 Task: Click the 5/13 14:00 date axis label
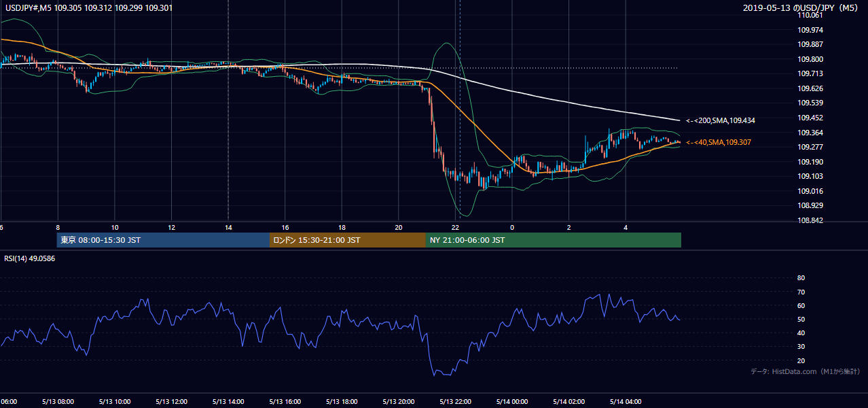[x=228, y=401]
